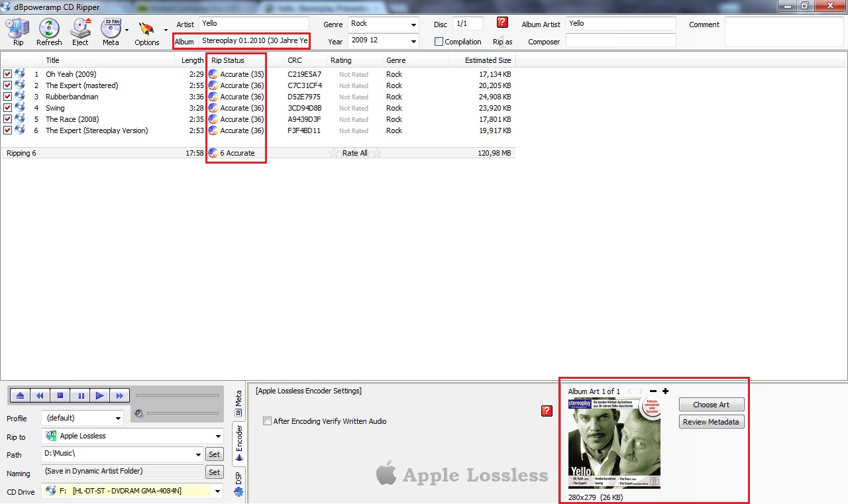Uncheck track 1 Oh Yeah (2009)
Screen dimensions: 848x504
pyautogui.click(x=8, y=74)
